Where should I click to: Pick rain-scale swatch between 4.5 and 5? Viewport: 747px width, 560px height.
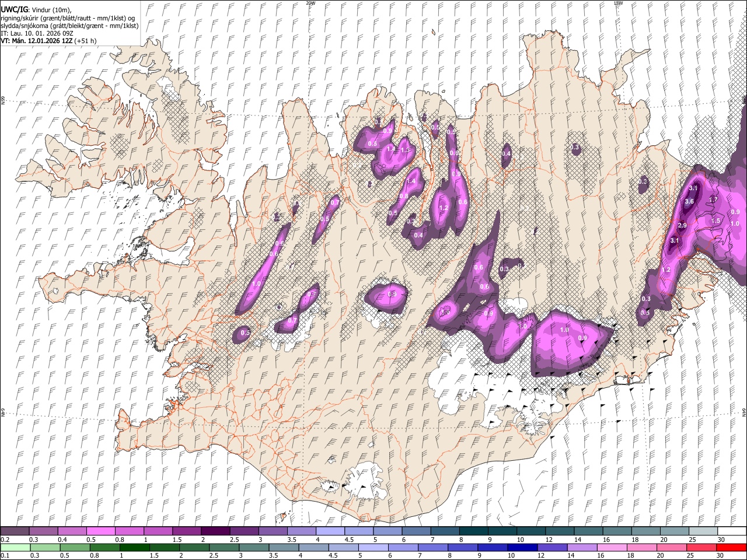pos(344,548)
